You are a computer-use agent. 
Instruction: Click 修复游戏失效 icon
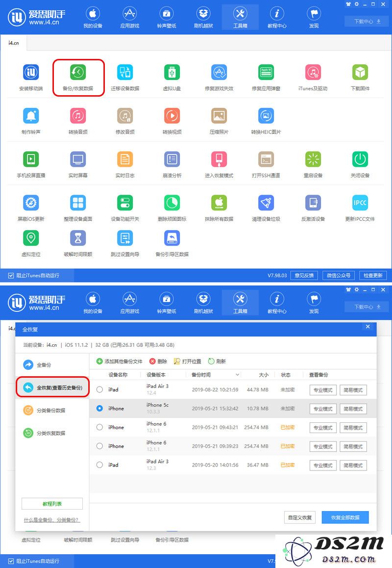pyautogui.click(x=219, y=73)
